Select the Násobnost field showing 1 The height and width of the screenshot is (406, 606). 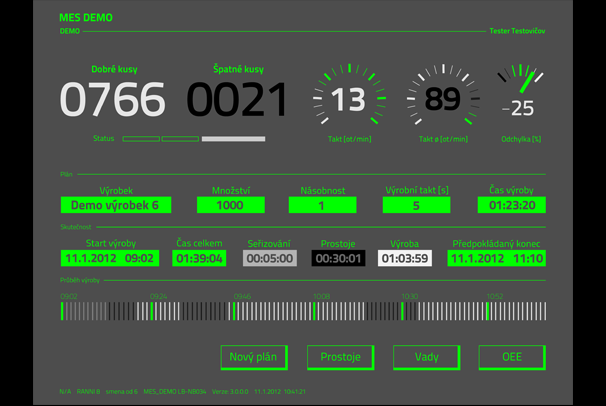point(322,205)
